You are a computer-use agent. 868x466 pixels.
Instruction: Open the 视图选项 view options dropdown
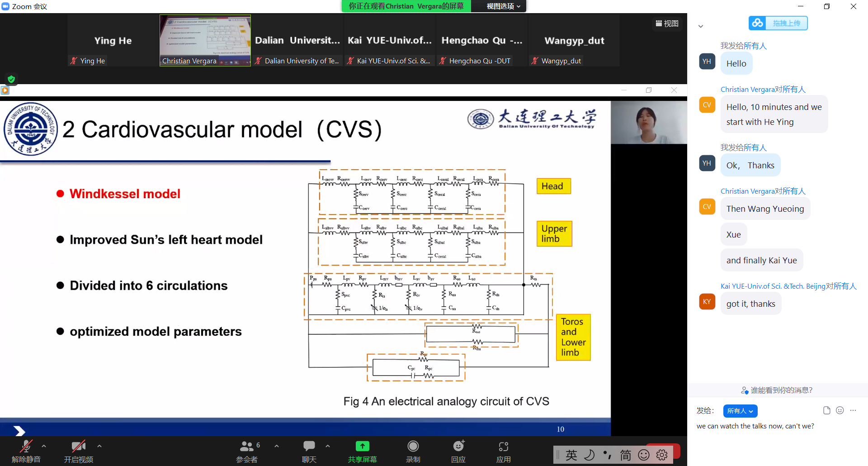503,6
